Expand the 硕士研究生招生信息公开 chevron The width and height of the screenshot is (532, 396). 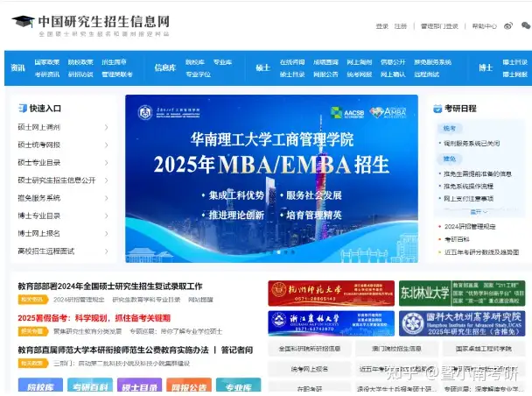[x=106, y=180]
